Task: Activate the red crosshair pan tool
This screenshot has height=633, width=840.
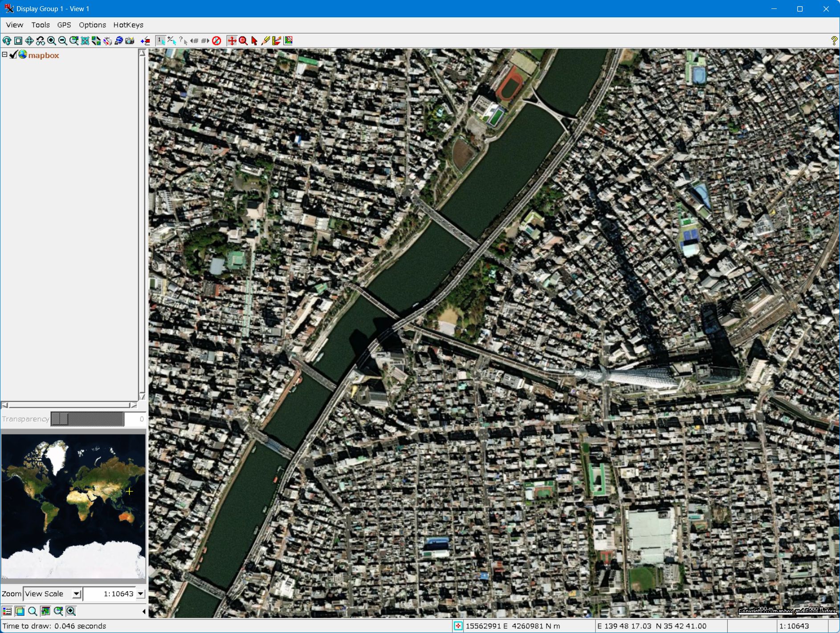Action: (232, 41)
